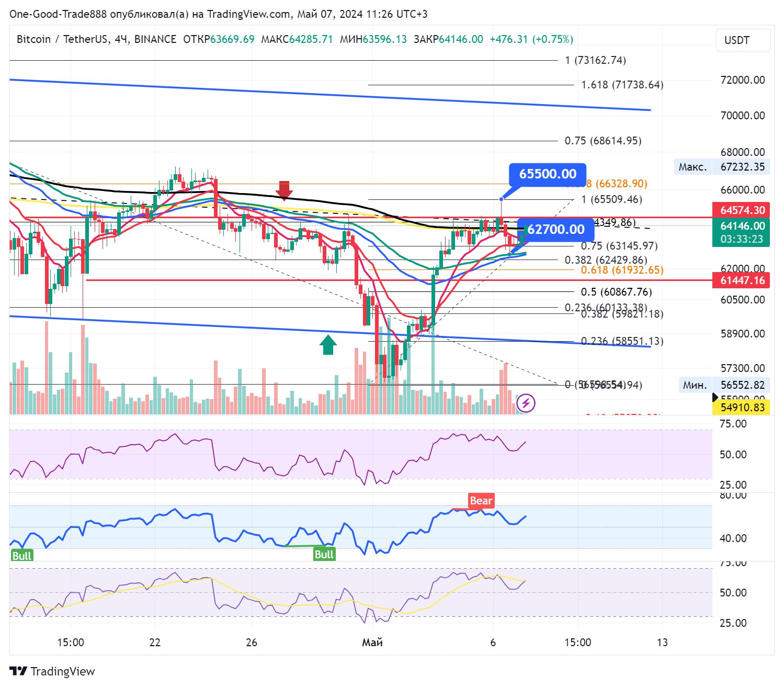
Task: Open the USDT currency selector
Action: pos(742,40)
